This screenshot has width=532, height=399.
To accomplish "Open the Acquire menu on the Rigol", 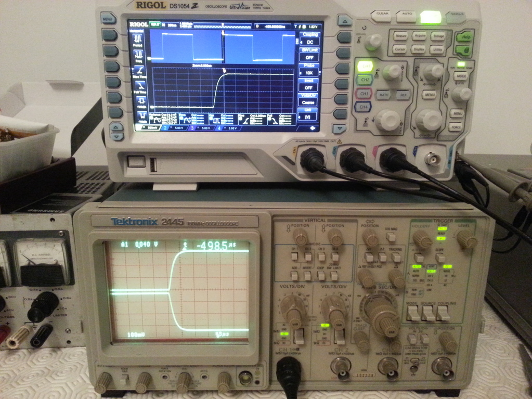I will 419,35.
